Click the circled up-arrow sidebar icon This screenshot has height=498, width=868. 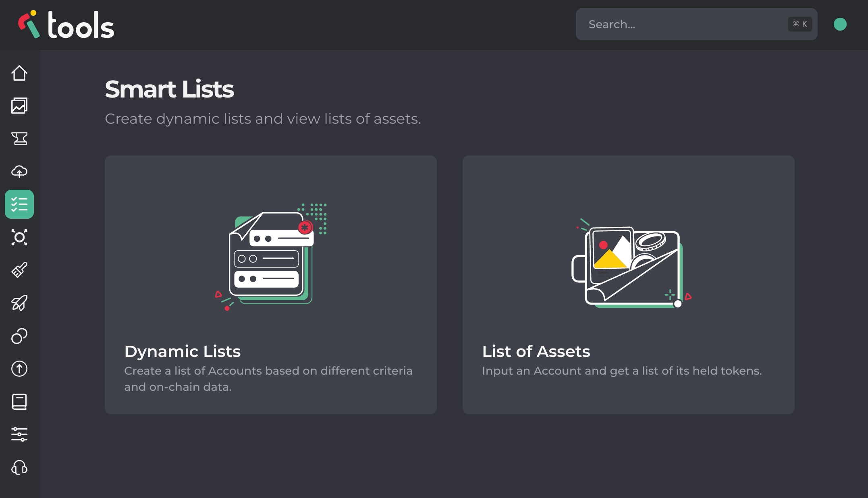click(19, 369)
